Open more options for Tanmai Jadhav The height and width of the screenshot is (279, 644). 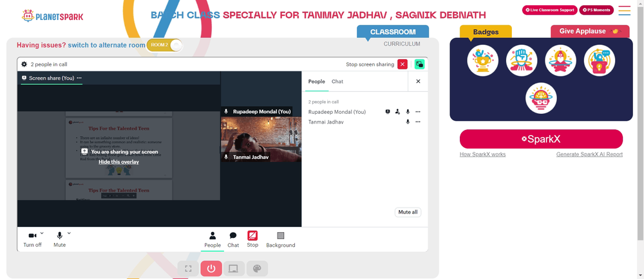coord(418,122)
